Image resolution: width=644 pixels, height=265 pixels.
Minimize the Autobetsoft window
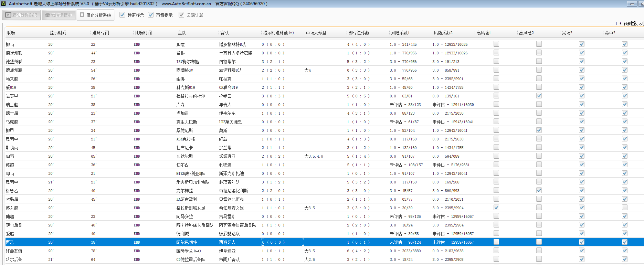pyautogui.click(x=632, y=4)
